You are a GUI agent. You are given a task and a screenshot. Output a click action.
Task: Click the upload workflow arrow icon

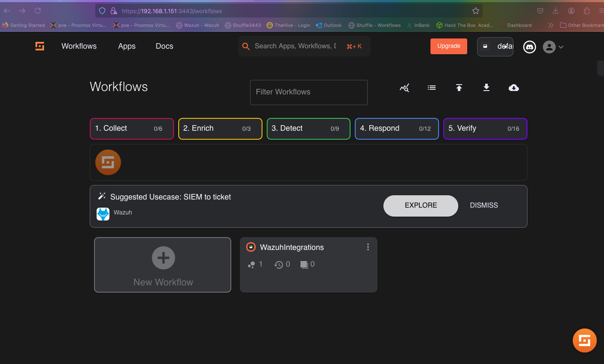(459, 88)
